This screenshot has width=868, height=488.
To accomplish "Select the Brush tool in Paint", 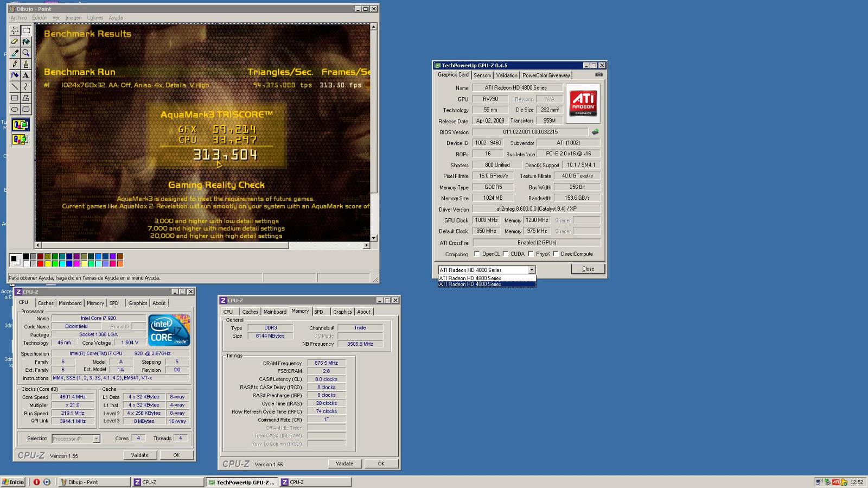I will pyautogui.click(x=26, y=64).
